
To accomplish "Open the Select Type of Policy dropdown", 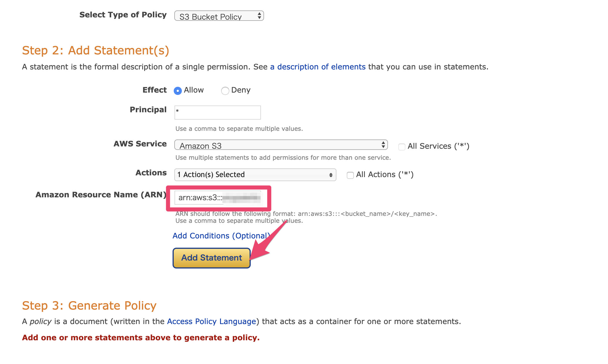I will point(219,16).
